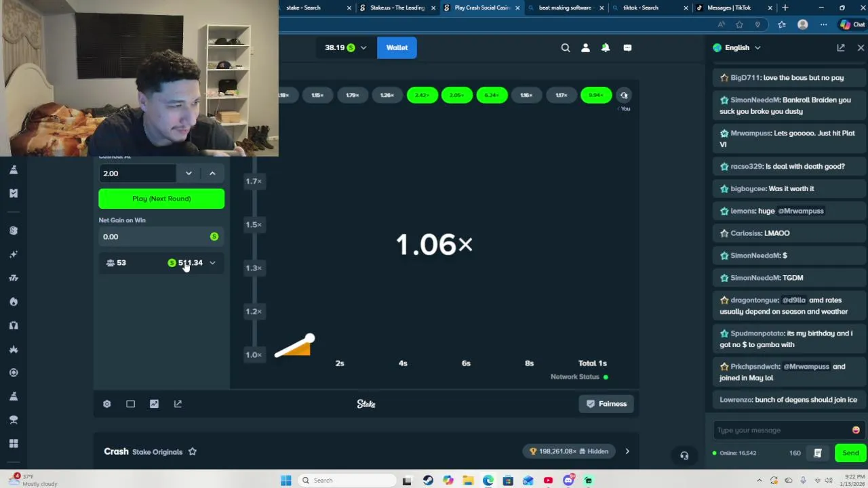Close the chat panel with X

click(x=861, y=48)
